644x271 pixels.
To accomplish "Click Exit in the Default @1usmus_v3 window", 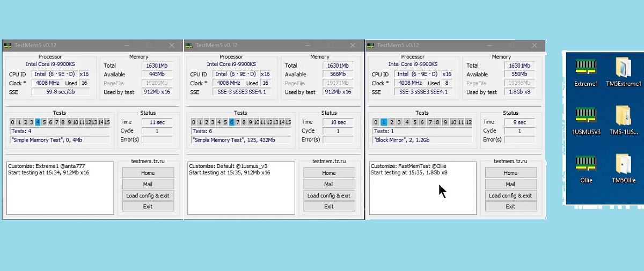I will click(x=329, y=207).
